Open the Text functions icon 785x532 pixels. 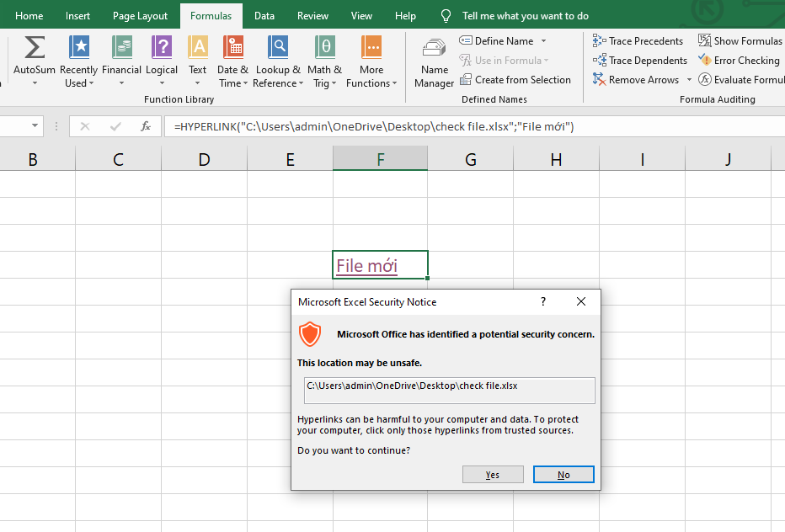click(x=198, y=49)
